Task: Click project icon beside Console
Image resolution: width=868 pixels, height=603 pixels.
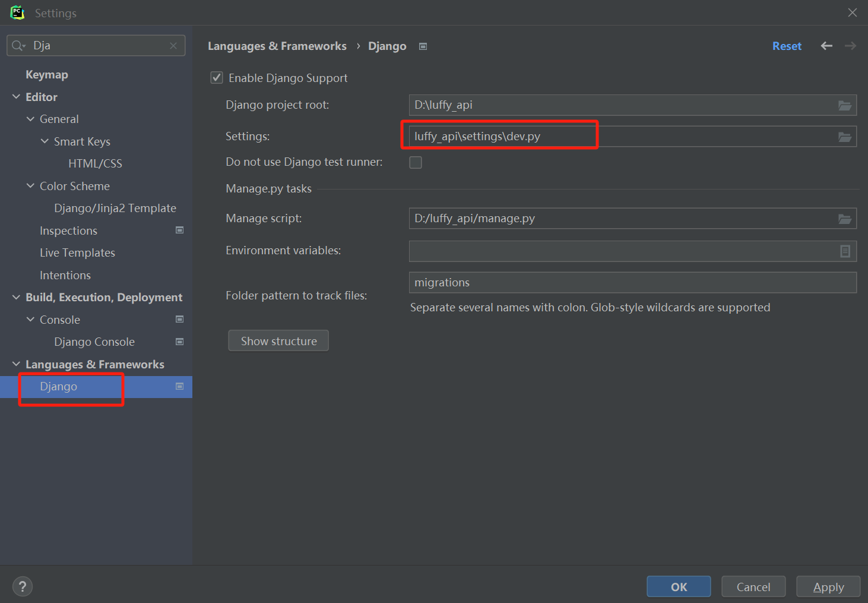Action: click(x=180, y=319)
